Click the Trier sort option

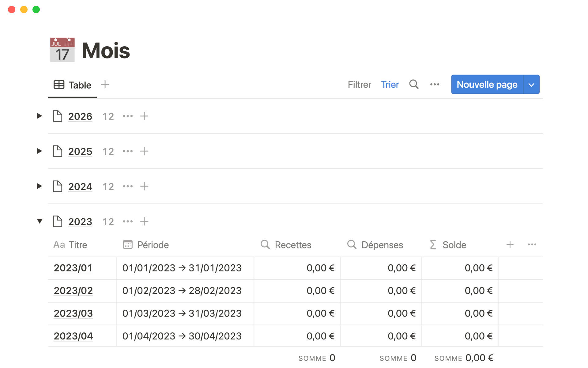pyautogui.click(x=390, y=85)
